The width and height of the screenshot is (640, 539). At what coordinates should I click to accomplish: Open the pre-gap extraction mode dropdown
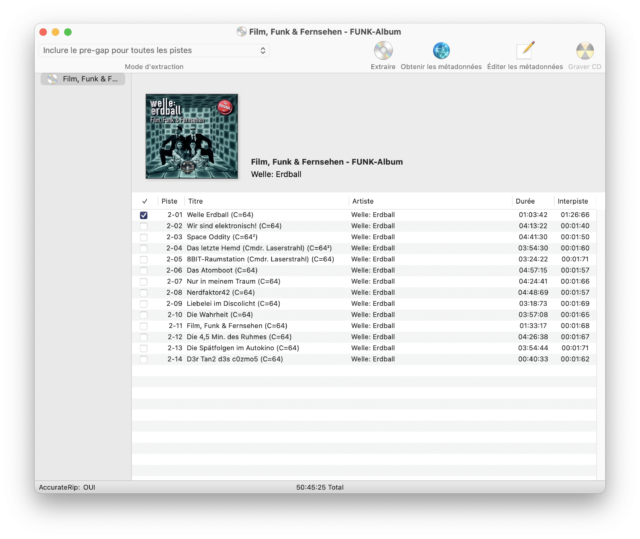(155, 50)
